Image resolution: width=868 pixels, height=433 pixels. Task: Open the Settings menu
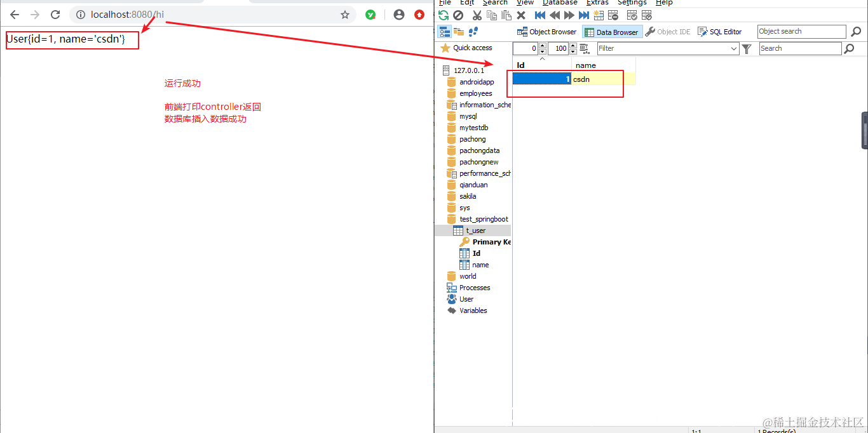tap(632, 3)
